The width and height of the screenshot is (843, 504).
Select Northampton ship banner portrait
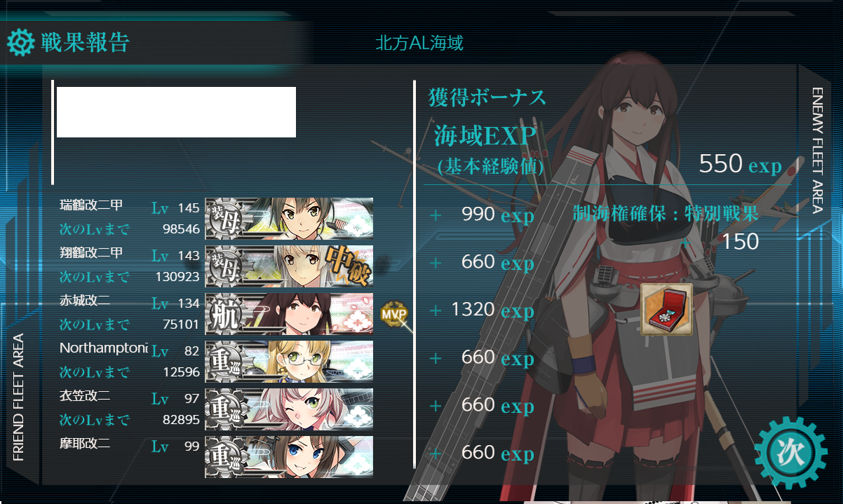[x=289, y=362]
